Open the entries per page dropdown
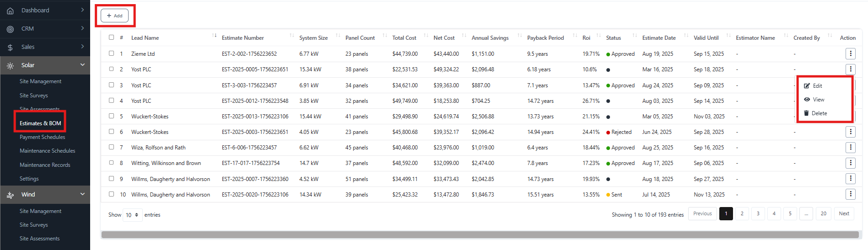868x250 pixels. tap(132, 215)
